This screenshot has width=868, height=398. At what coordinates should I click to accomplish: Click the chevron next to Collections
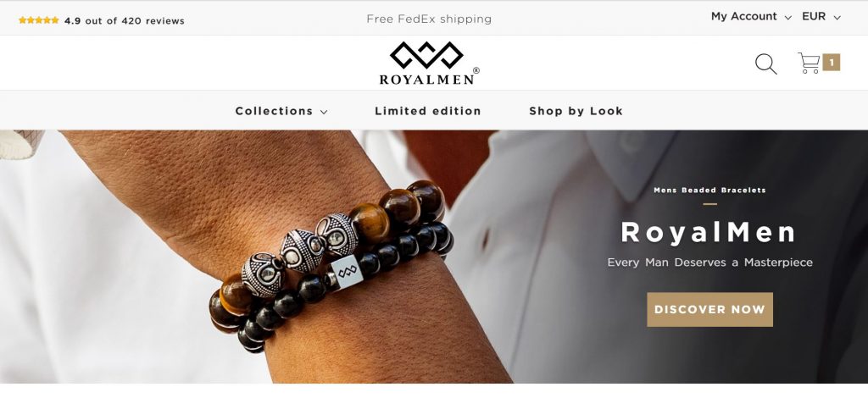pyautogui.click(x=324, y=112)
